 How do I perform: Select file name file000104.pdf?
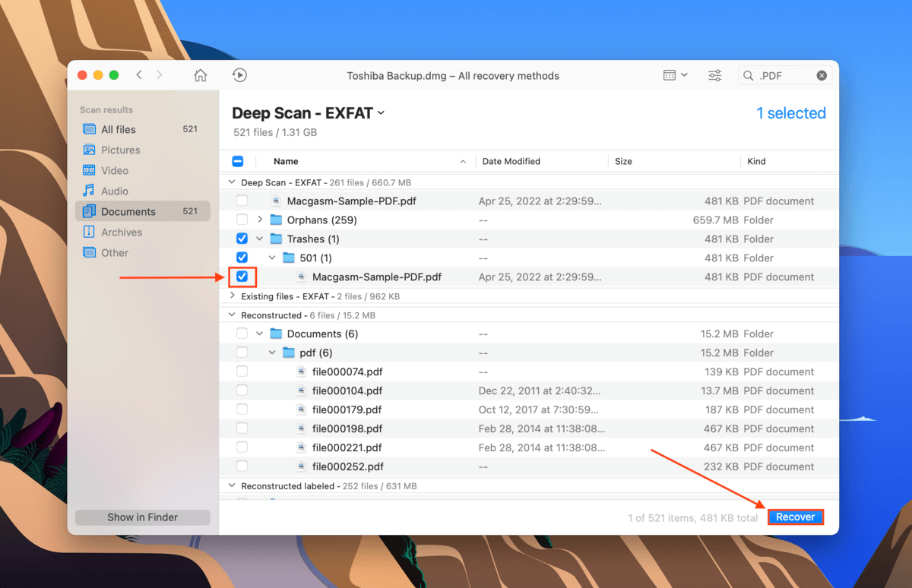pyautogui.click(x=347, y=390)
